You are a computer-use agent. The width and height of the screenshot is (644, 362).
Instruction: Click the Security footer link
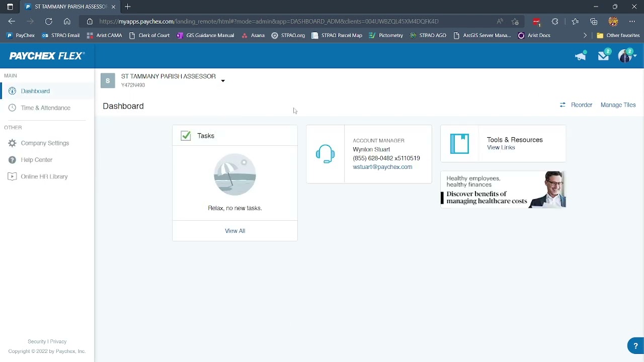(x=37, y=341)
